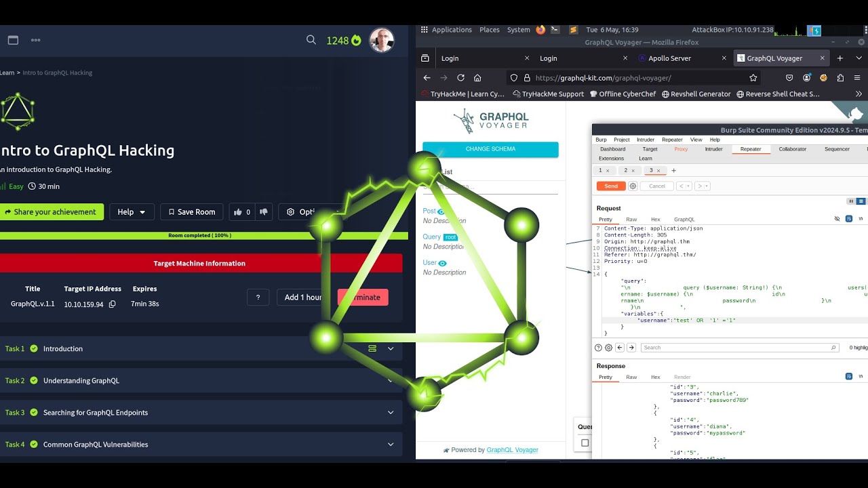
Task: Click Firefox back arrow
Action: (427, 78)
